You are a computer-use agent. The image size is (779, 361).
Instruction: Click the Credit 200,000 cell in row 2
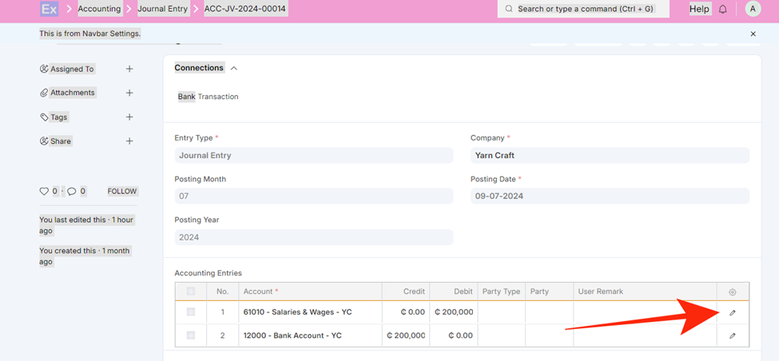click(406, 336)
